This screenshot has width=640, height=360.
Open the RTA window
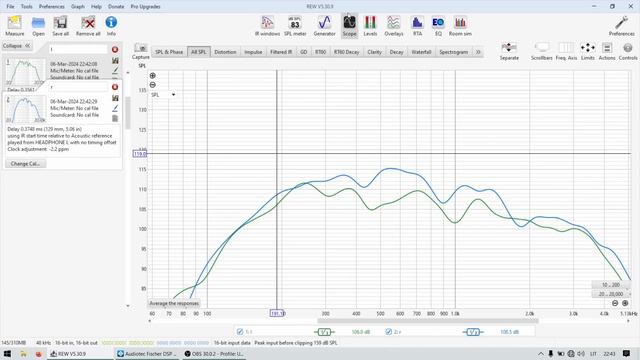coord(417,26)
